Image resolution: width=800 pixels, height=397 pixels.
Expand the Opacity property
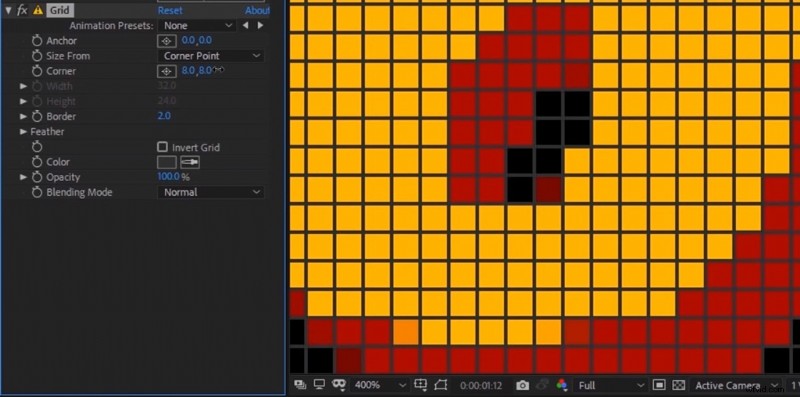pos(23,177)
